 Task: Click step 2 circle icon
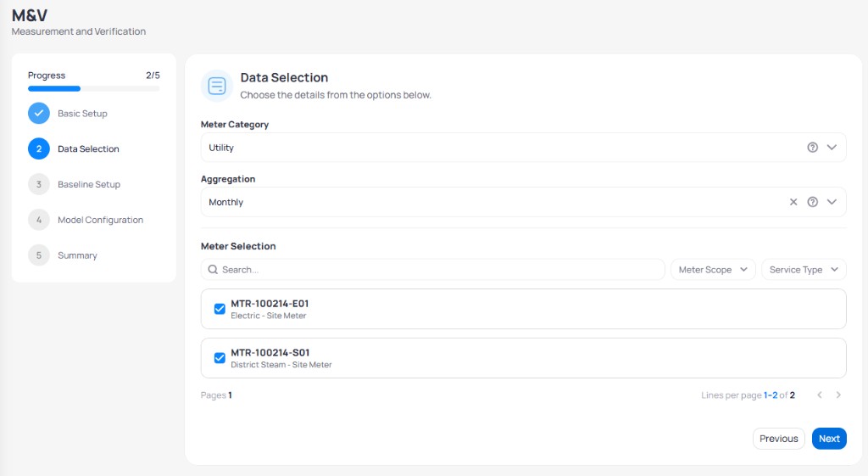click(x=39, y=148)
